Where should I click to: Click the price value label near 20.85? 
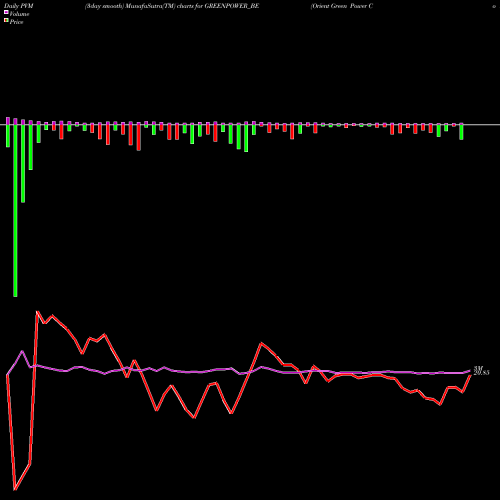pyautogui.click(x=481, y=373)
